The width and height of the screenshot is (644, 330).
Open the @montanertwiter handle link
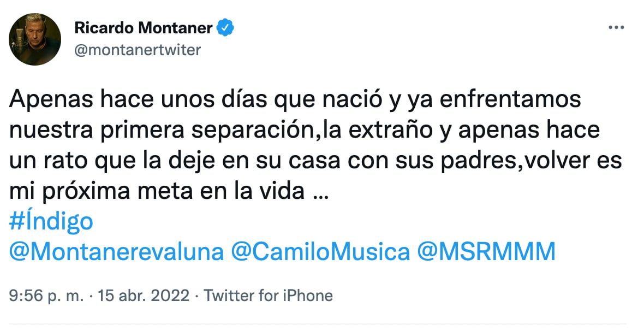[138, 50]
